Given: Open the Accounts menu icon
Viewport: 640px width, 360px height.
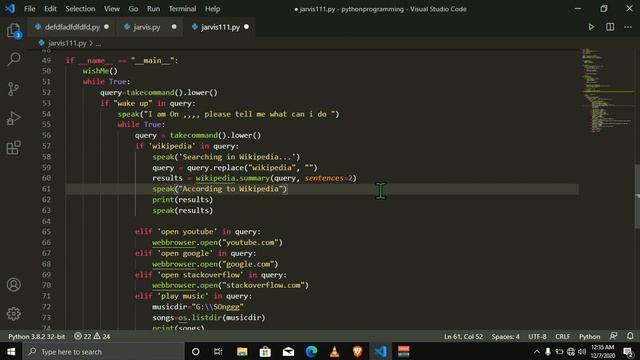Looking at the screenshot, I should click(13, 284).
